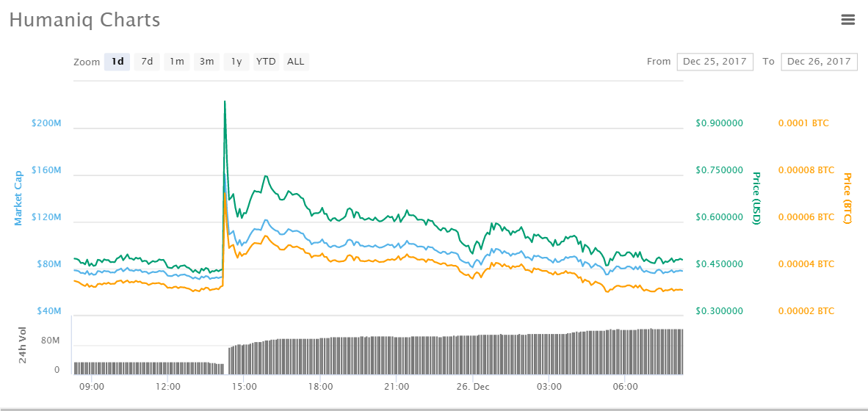
Task: Click the 80M volume axis tick
Action: [x=50, y=341]
